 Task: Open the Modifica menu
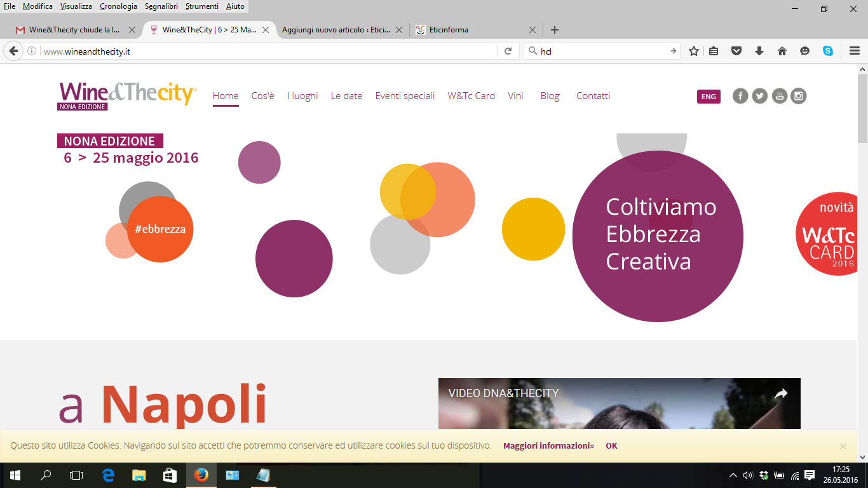click(38, 6)
